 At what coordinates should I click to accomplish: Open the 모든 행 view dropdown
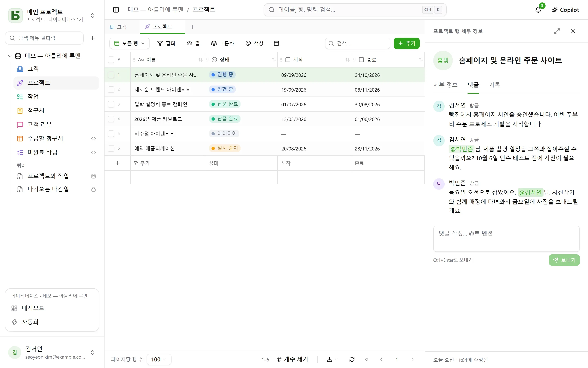(129, 43)
